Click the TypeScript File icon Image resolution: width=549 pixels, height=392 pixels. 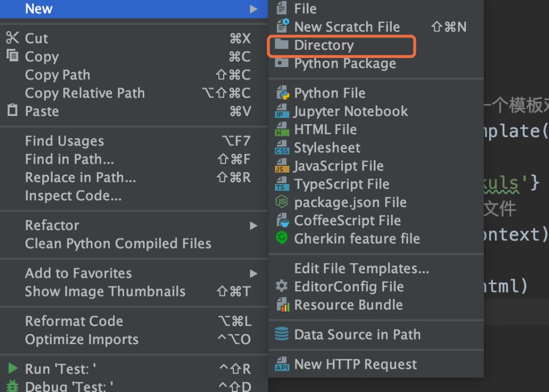click(x=282, y=185)
